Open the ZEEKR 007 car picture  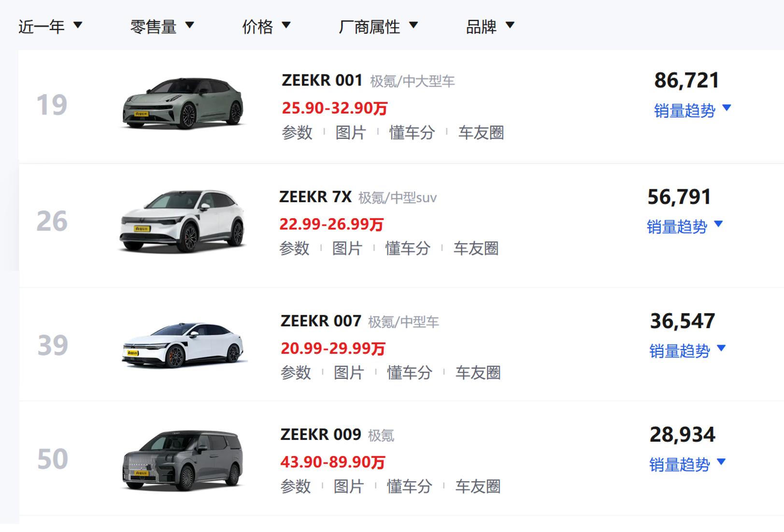click(184, 345)
